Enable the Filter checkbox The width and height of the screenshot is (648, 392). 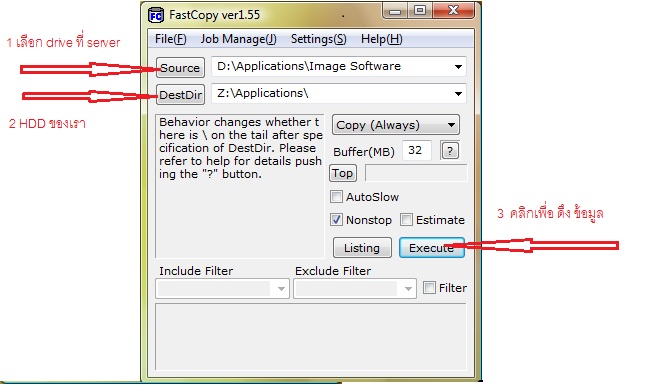[429, 287]
